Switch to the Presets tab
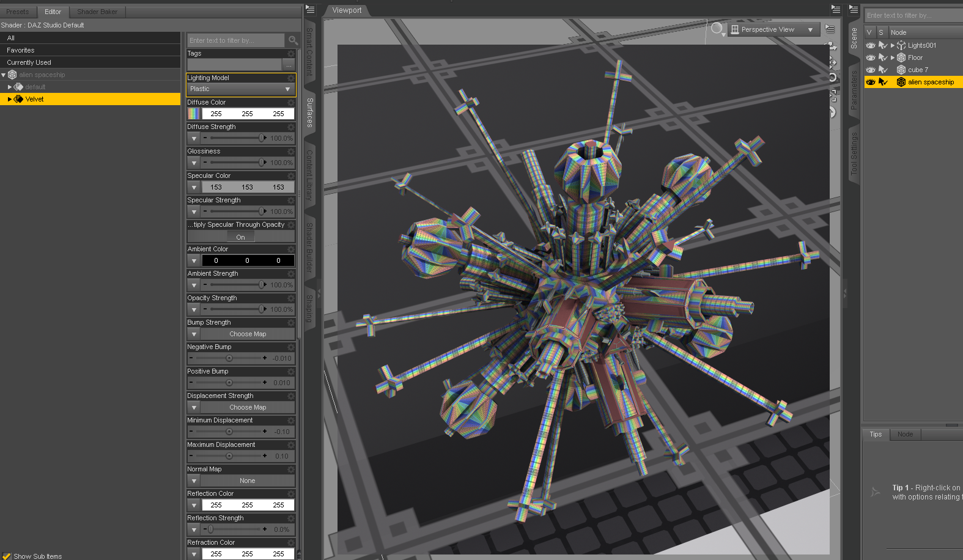The image size is (963, 560). tap(18, 12)
